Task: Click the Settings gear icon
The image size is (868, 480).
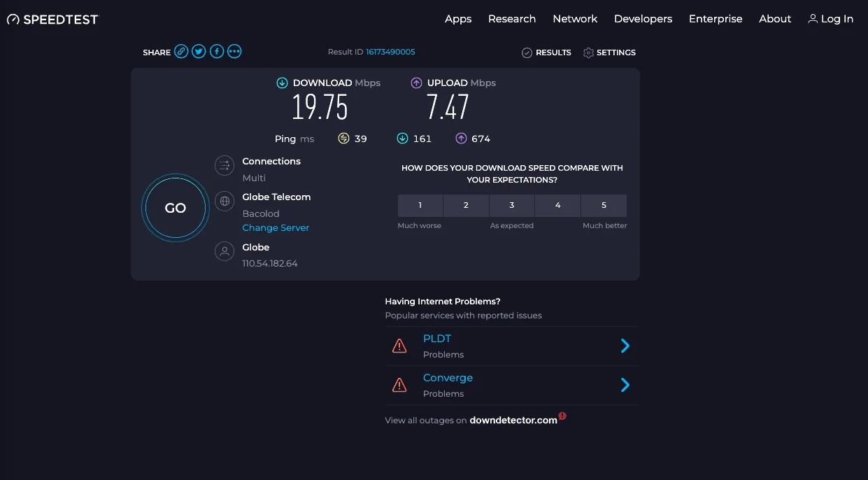Action: pyautogui.click(x=588, y=52)
